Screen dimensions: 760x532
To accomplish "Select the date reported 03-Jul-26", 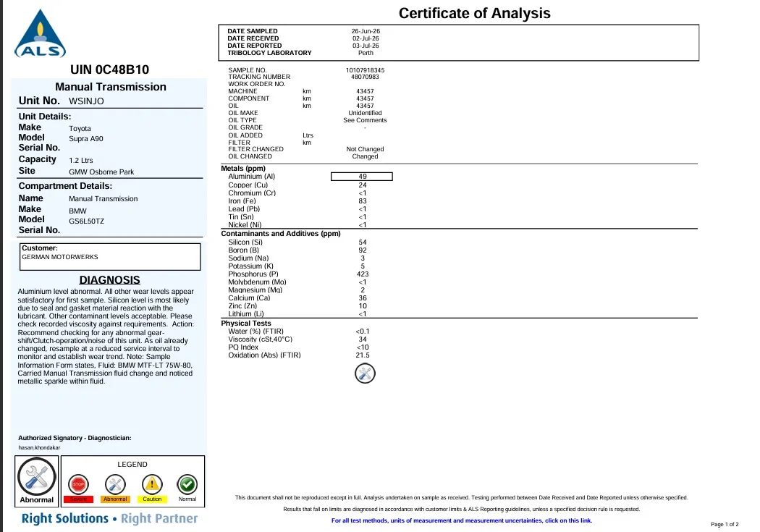I will click(x=366, y=46).
